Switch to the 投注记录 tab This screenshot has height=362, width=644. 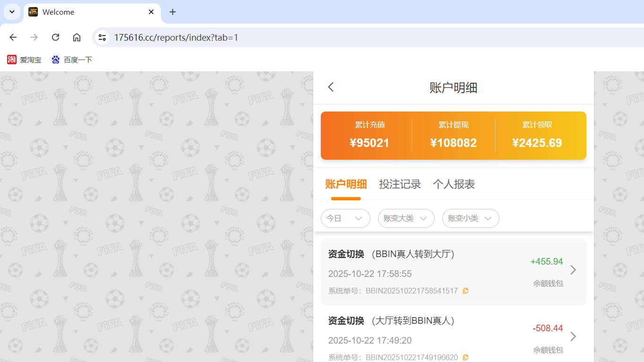click(x=400, y=184)
